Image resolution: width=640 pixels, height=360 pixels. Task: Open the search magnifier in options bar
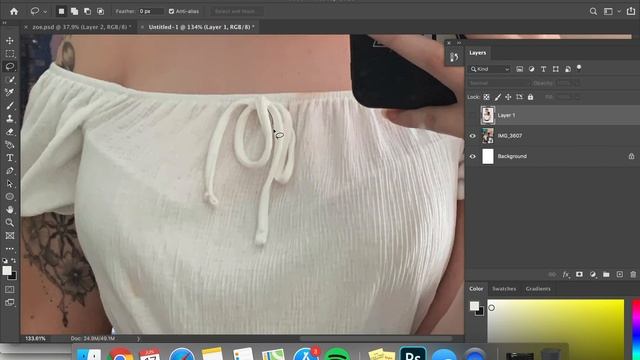coord(593,11)
